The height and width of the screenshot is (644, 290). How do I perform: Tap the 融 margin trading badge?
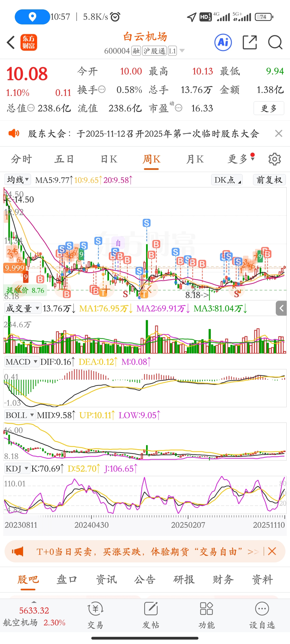tap(136, 51)
